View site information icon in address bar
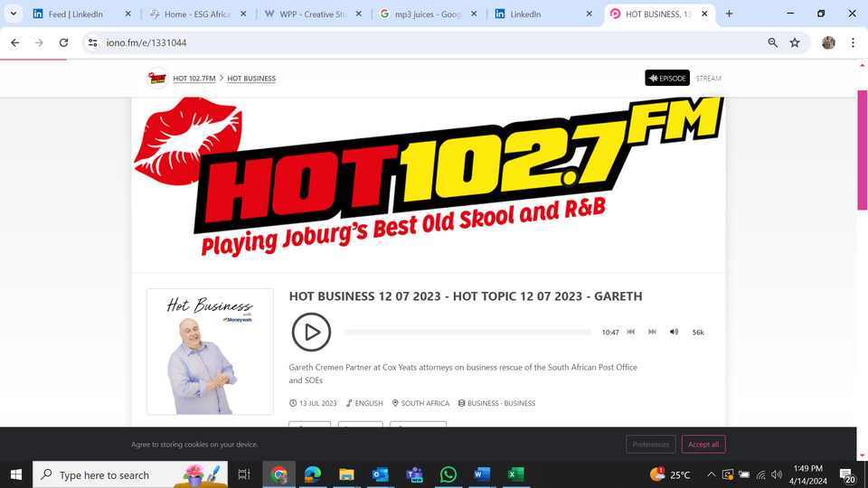Screen dimensions: 868x488 coord(93,42)
